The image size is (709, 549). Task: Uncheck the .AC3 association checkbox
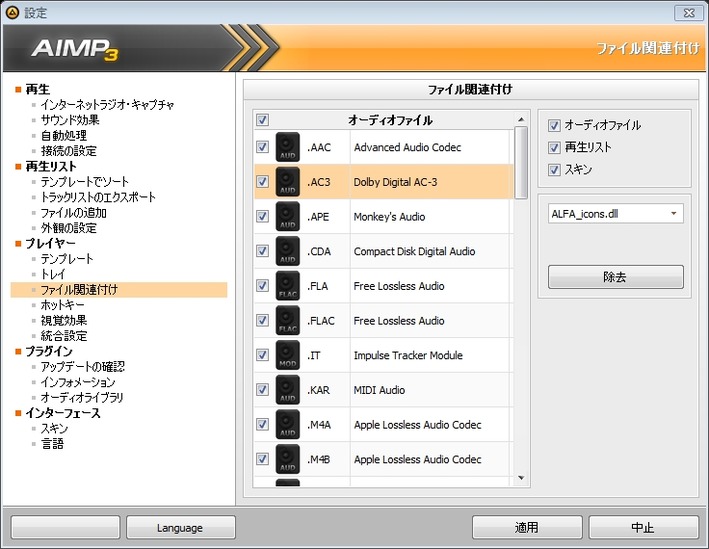[263, 182]
